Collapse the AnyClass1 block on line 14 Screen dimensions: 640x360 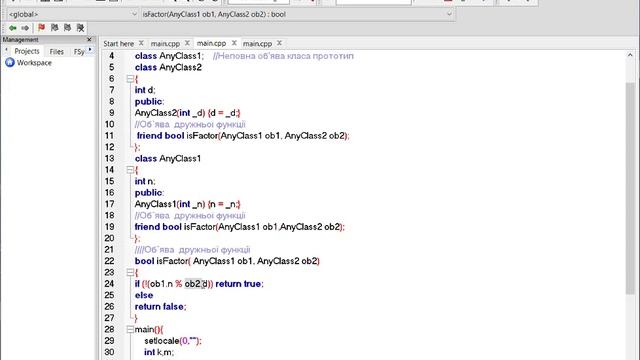[x=130, y=170]
